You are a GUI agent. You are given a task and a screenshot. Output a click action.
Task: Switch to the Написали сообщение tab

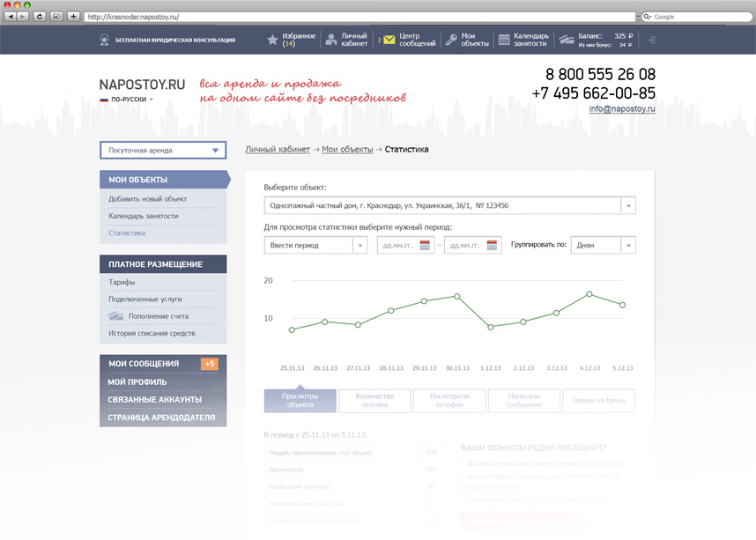click(524, 400)
